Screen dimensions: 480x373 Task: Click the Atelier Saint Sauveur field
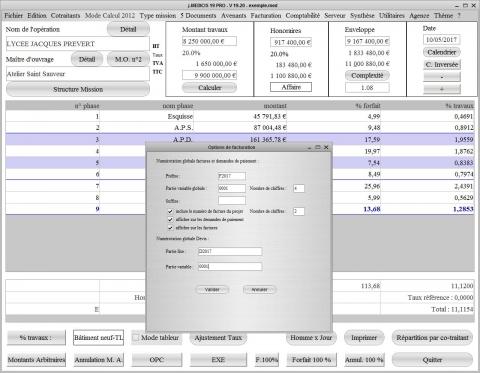point(78,74)
